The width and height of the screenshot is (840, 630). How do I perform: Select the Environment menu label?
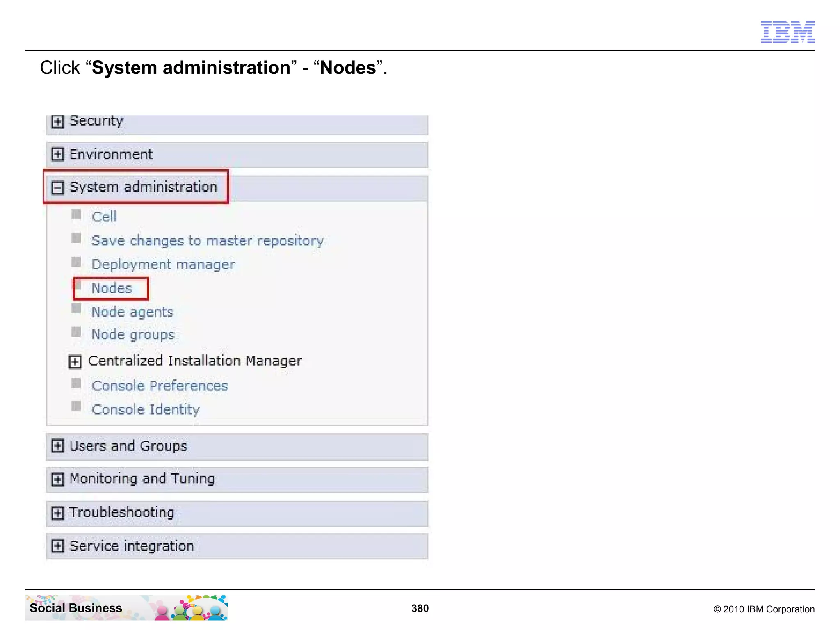pyautogui.click(x=111, y=154)
